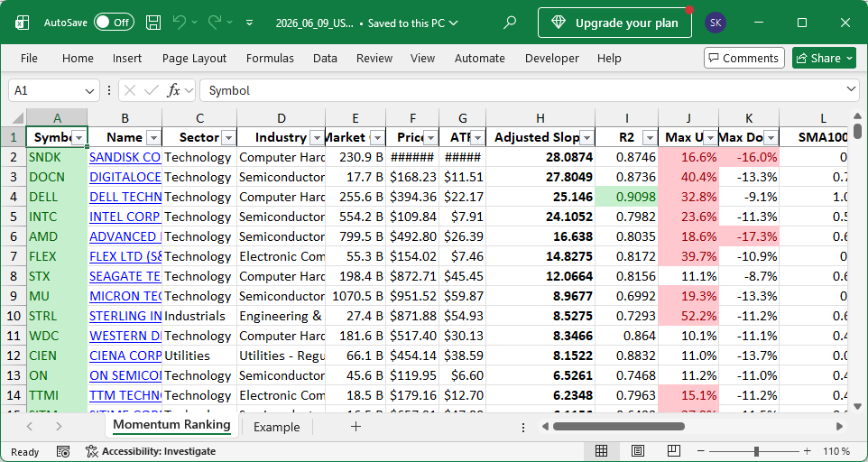Screen dimensions: 868x462
Task: Switch to Normal view icon
Action: pyautogui.click(x=601, y=451)
